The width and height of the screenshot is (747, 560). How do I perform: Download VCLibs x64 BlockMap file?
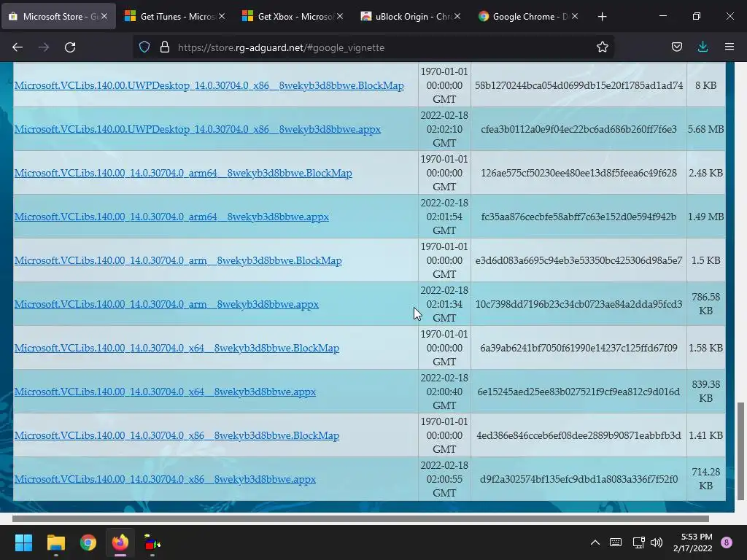(x=177, y=348)
